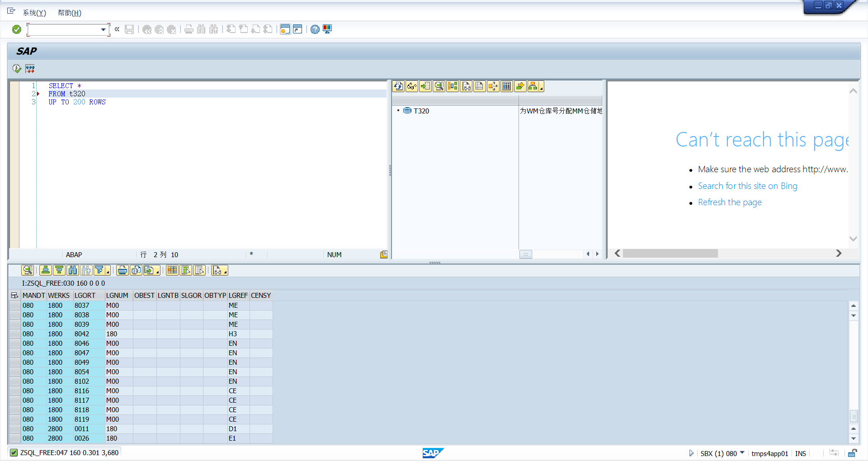
Task: Open the command field dropdown arrow
Action: 104,30
